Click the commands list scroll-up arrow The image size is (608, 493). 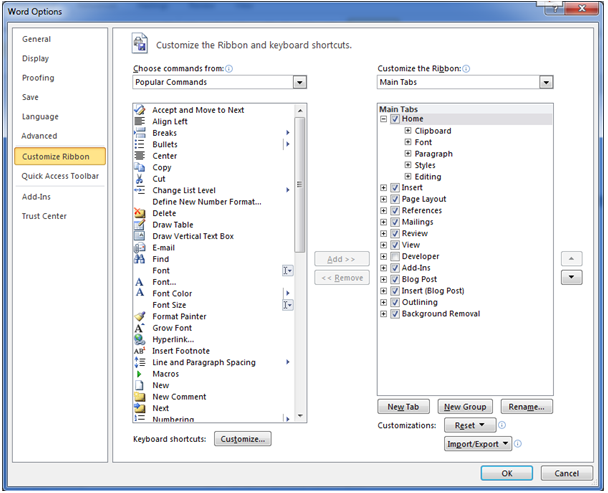pos(300,111)
